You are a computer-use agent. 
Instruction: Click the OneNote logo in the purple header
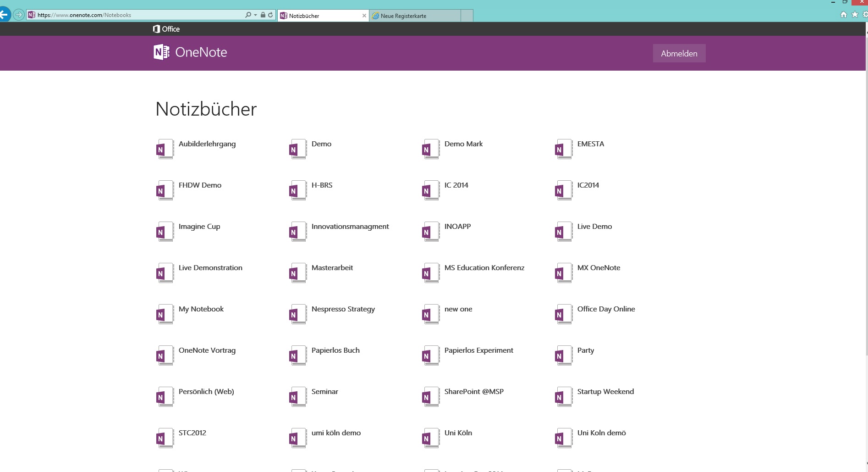pos(161,52)
